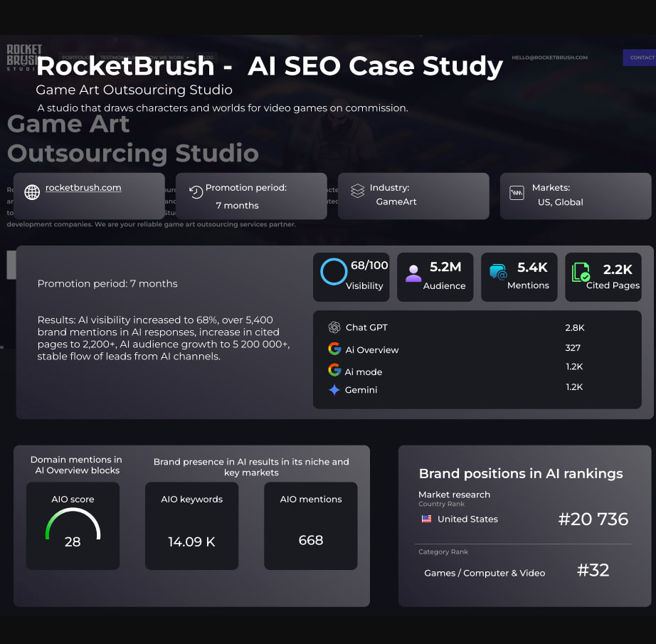Click the Chat GPT row label
Image resolution: width=656 pixels, height=644 pixels.
point(366,327)
